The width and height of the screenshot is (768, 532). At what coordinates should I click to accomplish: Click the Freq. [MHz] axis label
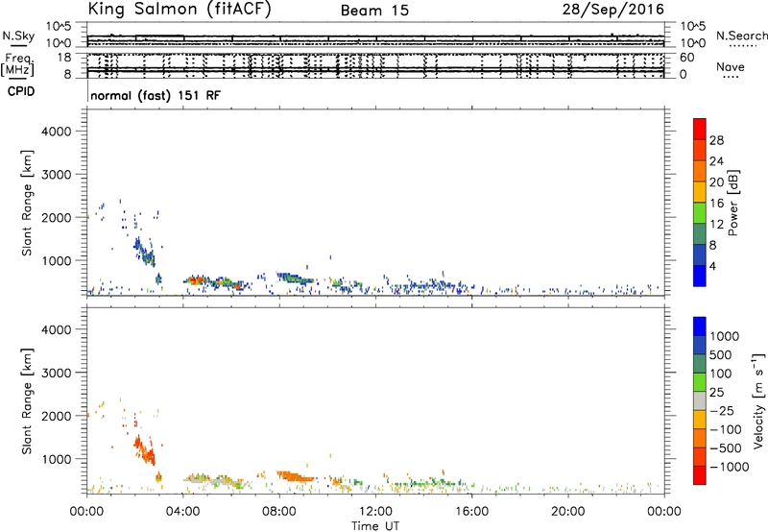point(18,65)
